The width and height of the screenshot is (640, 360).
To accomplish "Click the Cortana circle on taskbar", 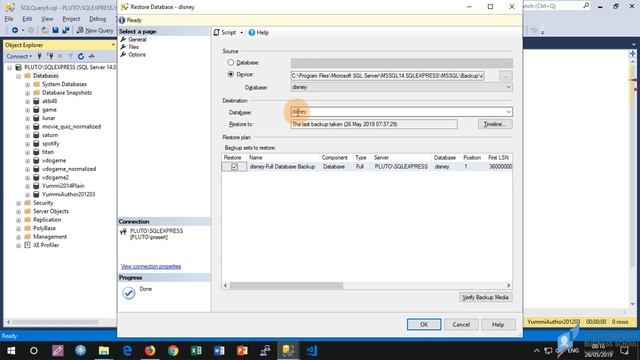I will (34, 351).
